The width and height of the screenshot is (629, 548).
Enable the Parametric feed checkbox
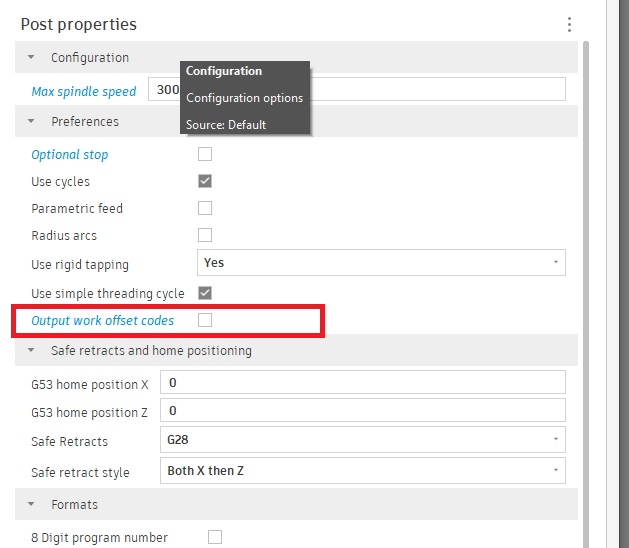tap(205, 209)
